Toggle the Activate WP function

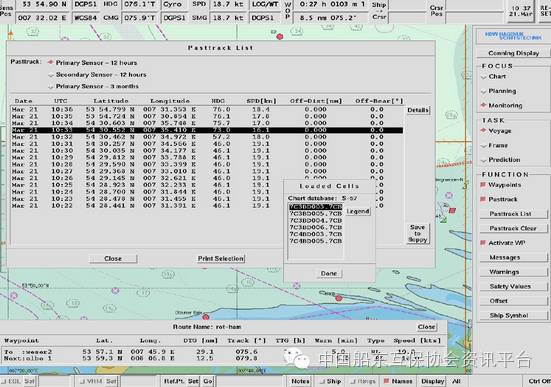point(483,243)
